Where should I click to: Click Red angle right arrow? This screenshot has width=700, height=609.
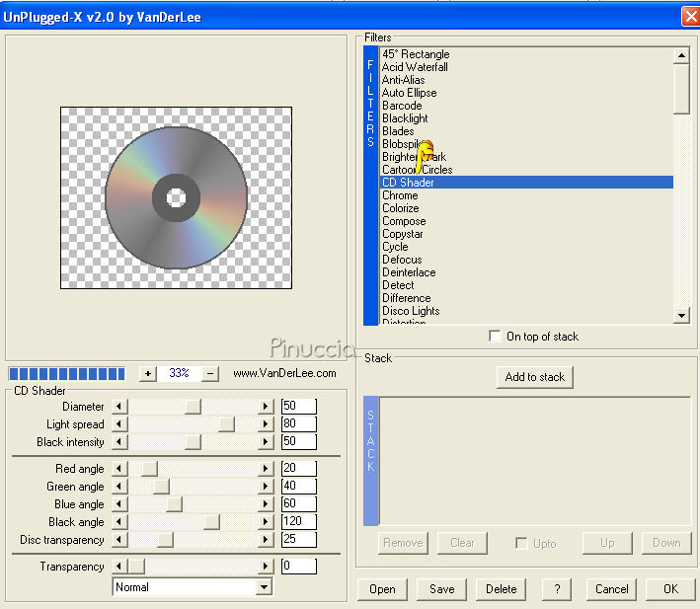click(266, 469)
